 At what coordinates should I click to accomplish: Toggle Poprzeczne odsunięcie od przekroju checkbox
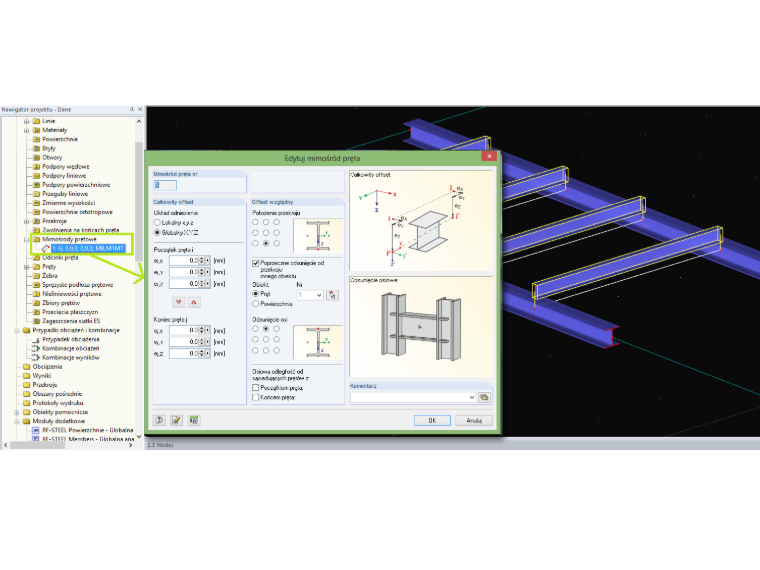point(255,263)
